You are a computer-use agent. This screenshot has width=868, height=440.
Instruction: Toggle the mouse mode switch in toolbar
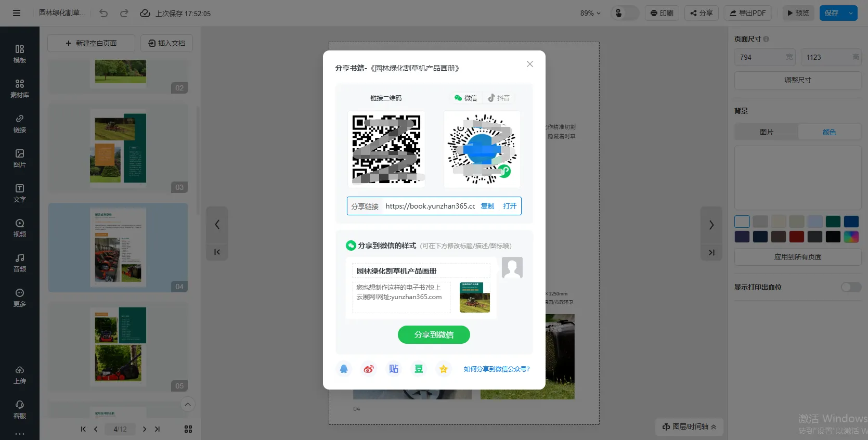click(625, 13)
